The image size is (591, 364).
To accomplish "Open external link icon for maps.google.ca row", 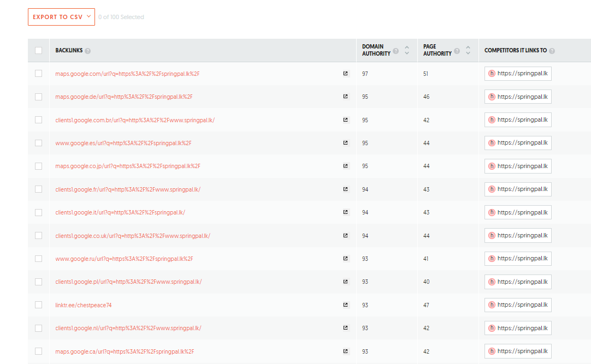I will [345, 351].
